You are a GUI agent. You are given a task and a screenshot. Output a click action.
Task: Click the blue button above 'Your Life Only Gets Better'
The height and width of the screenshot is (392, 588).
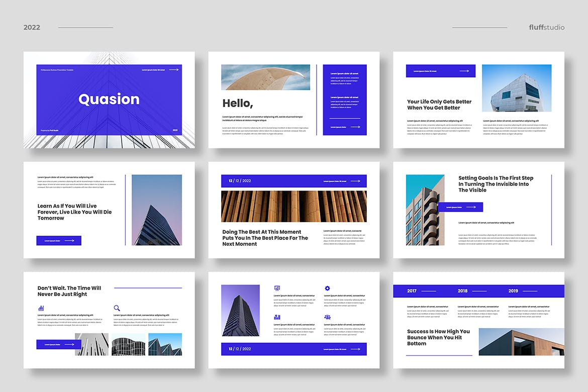click(441, 71)
